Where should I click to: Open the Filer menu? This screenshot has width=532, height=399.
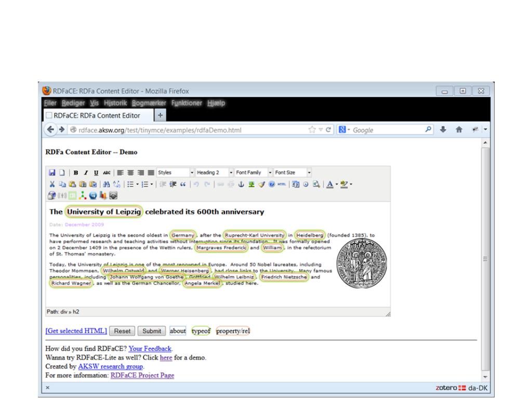click(x=50, y=103)
